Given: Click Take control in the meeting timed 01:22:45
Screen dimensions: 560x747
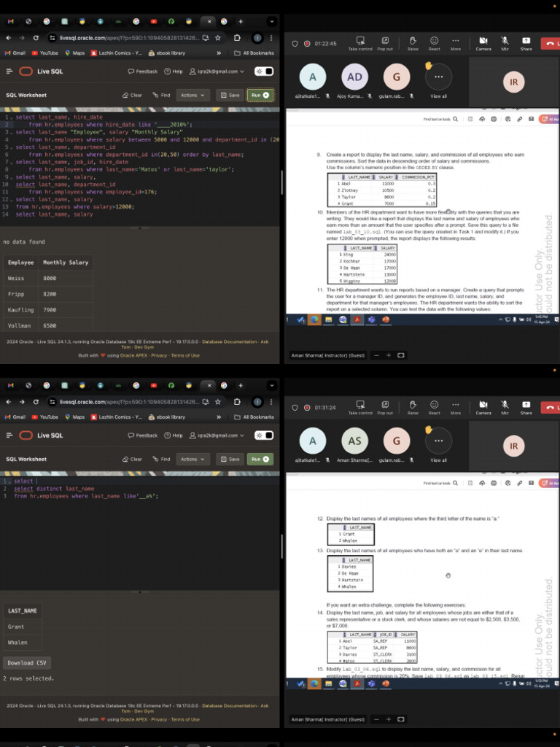Looking at the screenshot, I should click(x=360, y=43).
